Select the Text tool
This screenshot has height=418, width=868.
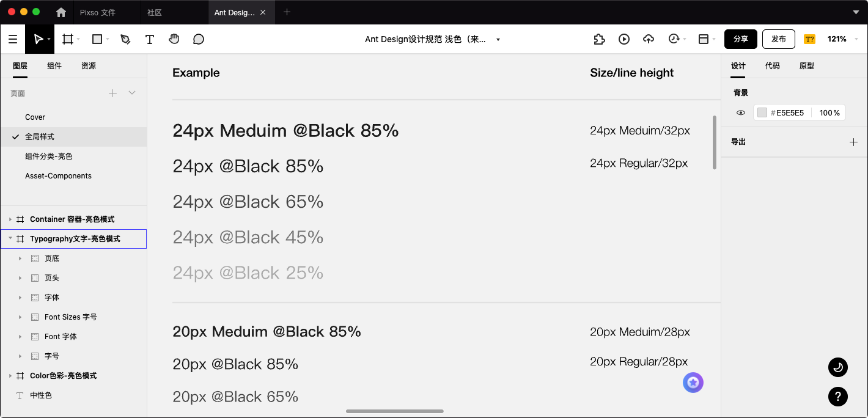tap(150, 39)
